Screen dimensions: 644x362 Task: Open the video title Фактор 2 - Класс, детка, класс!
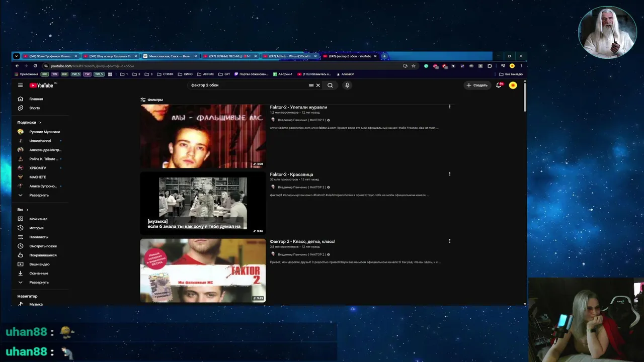coord(302,241)
